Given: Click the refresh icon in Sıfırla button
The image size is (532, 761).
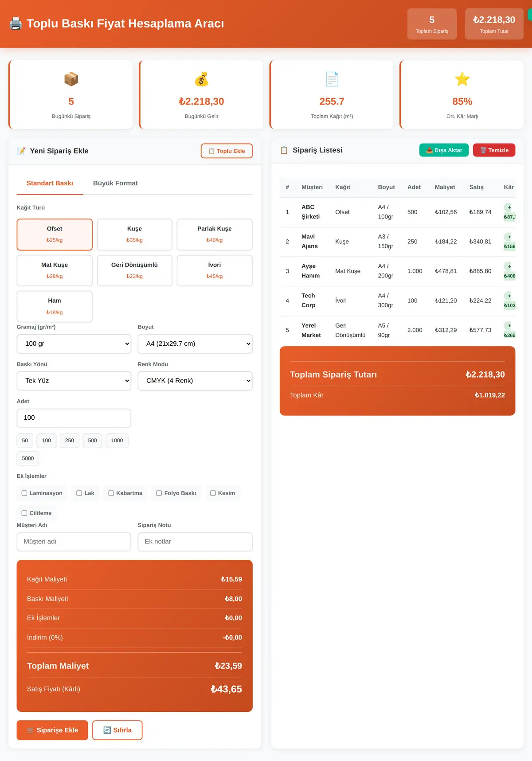Looking at the screenshot, I should [x=107, y=730].
